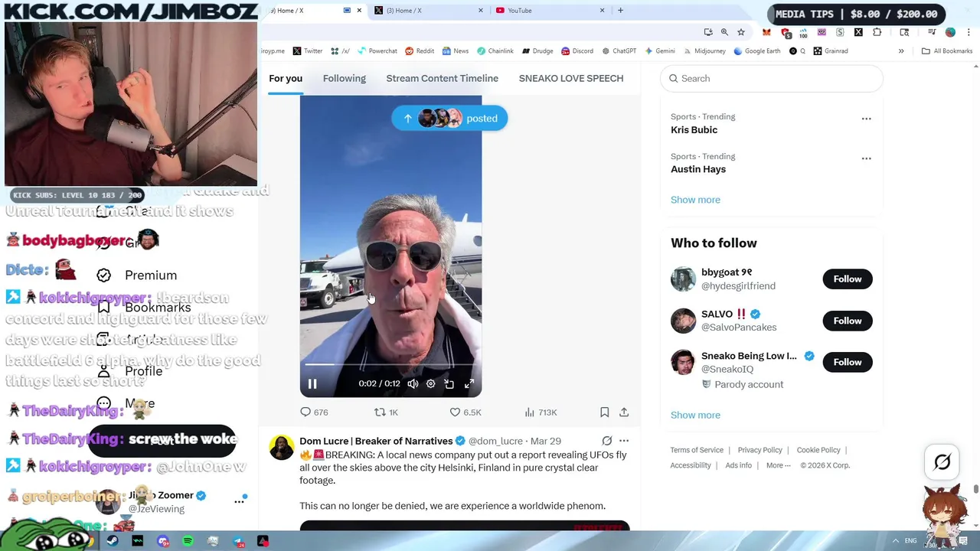Viewport: 980px width, 551px height.
Task: Open account menu dots beside Zoomer
Action: click(239, 501)
